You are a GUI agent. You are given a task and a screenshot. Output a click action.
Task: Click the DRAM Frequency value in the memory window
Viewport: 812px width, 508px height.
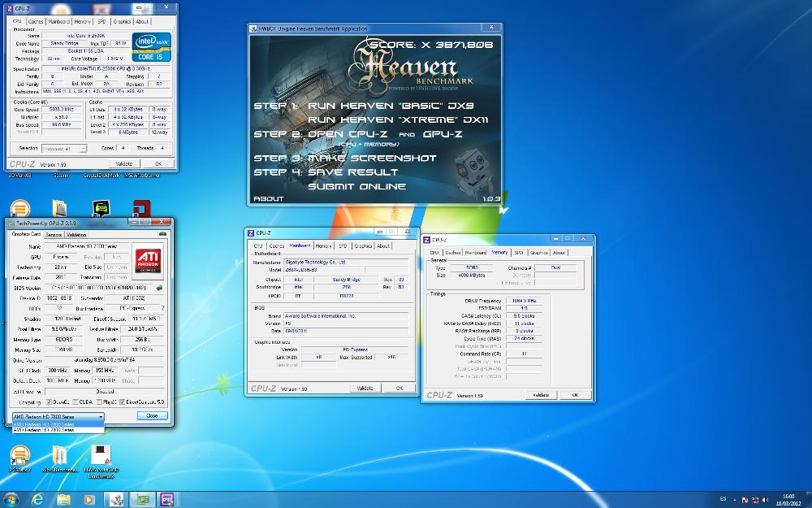524,301
